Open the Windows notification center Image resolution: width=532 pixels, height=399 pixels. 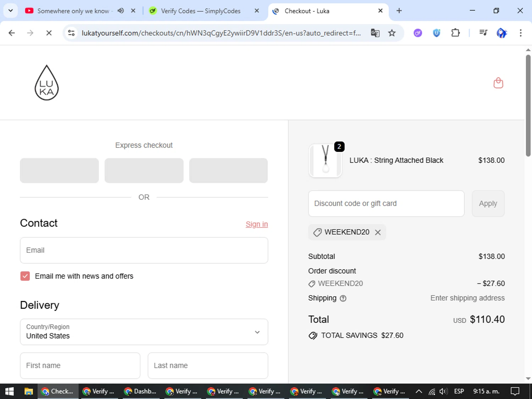[515, 391]
